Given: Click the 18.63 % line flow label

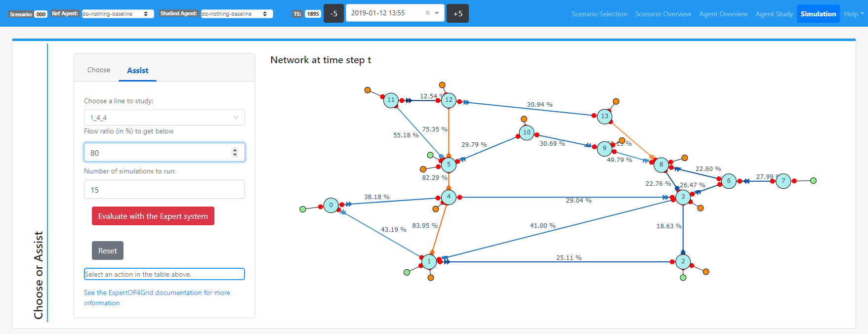Looking at the screenshot, I should pos(669,226).
